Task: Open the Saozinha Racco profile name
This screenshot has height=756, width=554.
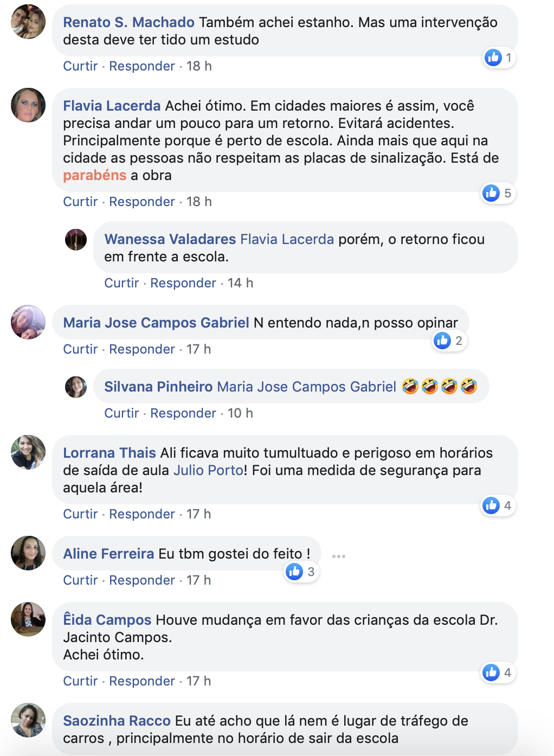Action: 117,721
